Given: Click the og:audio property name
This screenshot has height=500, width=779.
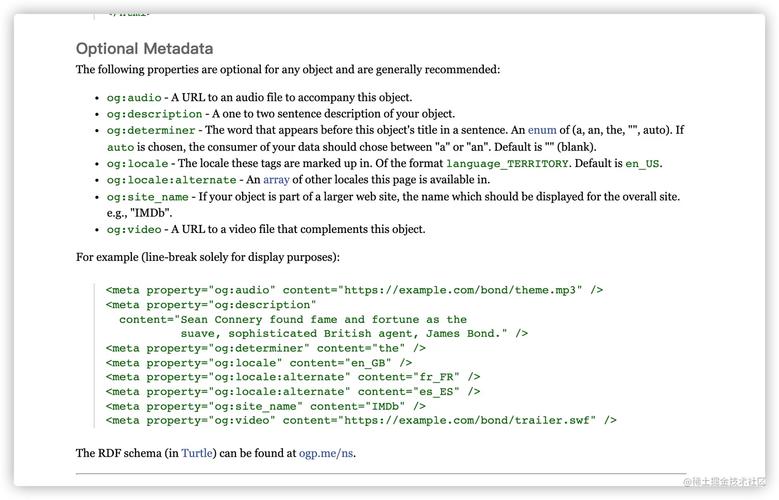Looking at the screenshot, I should (x=134, y=98).
